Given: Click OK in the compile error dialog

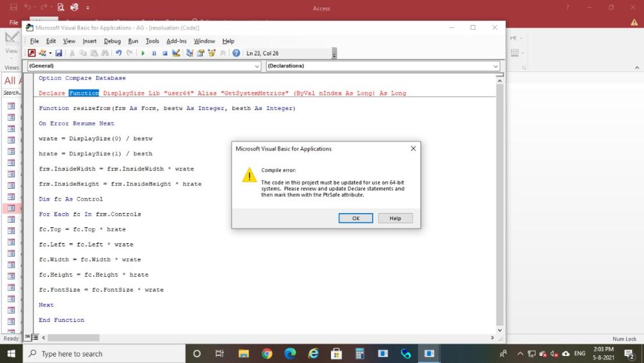Looking at the screenshot, I should [355, 218].
